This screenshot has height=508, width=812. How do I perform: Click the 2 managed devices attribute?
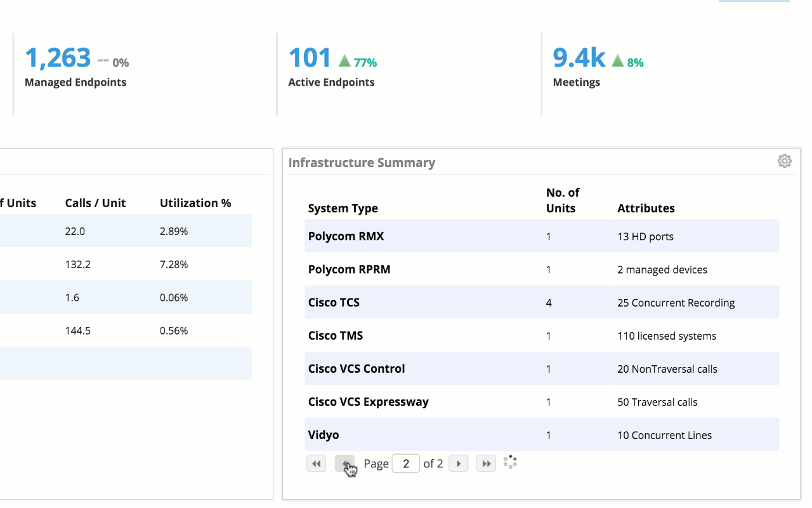pyautogui.click(x=662, y=269)
